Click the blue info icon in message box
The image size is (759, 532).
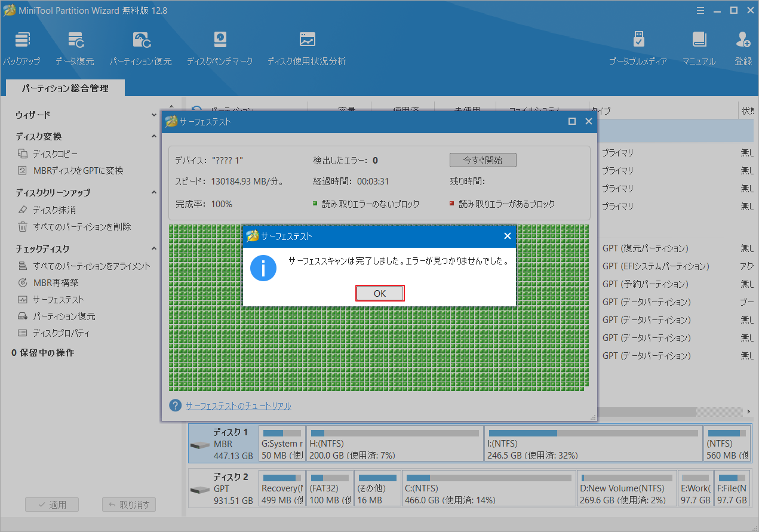pos(263,268)
